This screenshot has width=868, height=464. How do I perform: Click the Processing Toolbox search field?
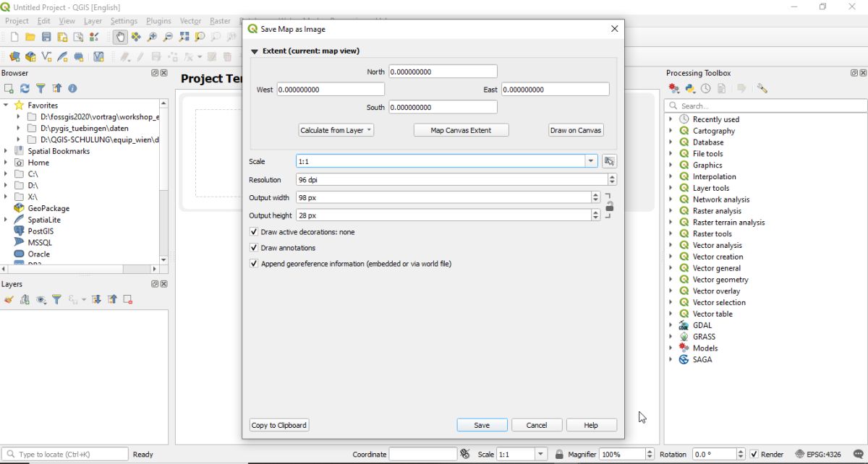click(x=766, y=106)
